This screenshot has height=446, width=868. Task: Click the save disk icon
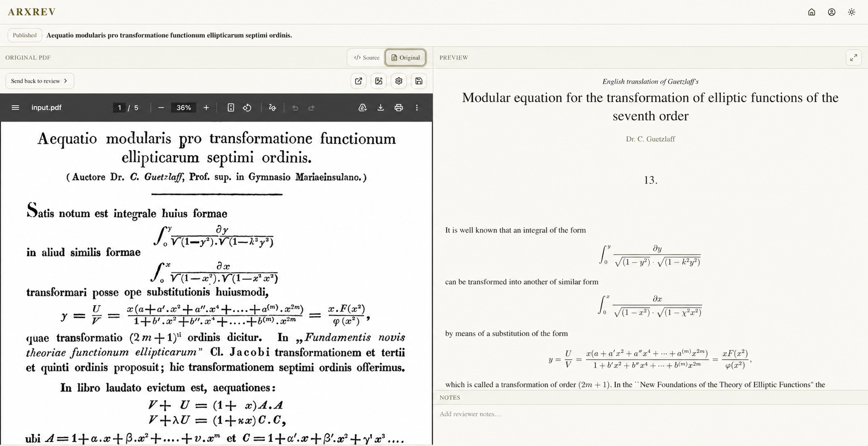point(419,81)
